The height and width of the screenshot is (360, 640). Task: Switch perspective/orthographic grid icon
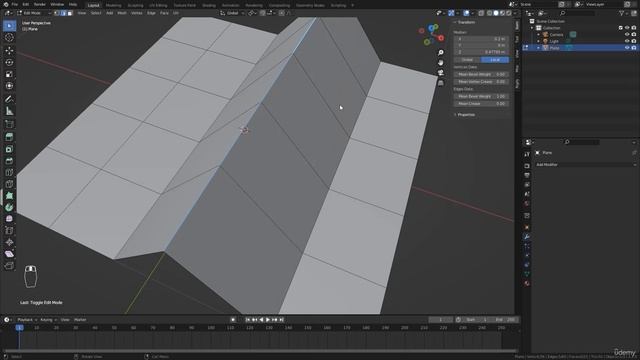click(441, 83)
